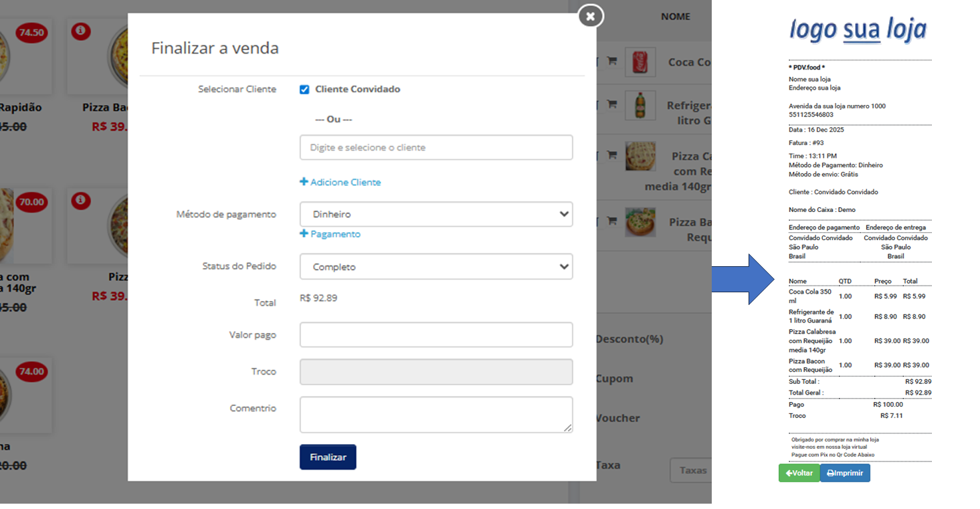This screenshot has height=509, width=980.
Task: Click the green Voltar button
Action: tap(799, 473)
